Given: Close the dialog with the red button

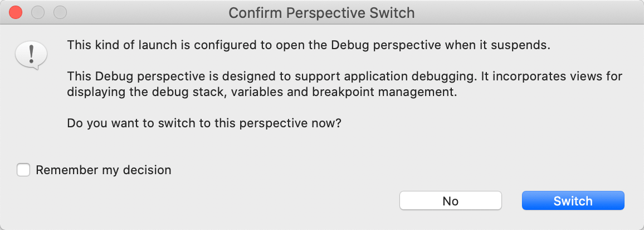Looking at the screenshot, I should tap(16, 13).
